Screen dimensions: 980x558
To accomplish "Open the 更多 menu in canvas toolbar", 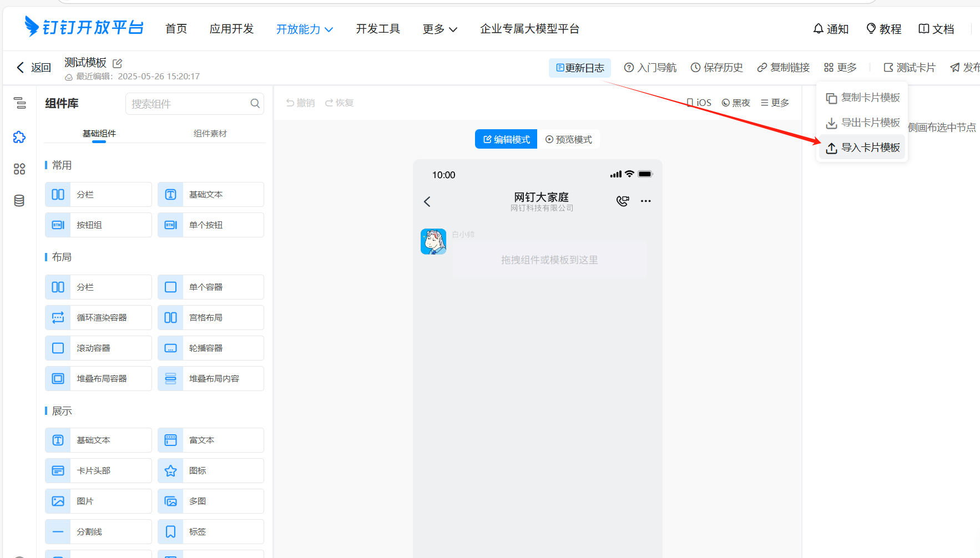I will click(x=775, y=103).
